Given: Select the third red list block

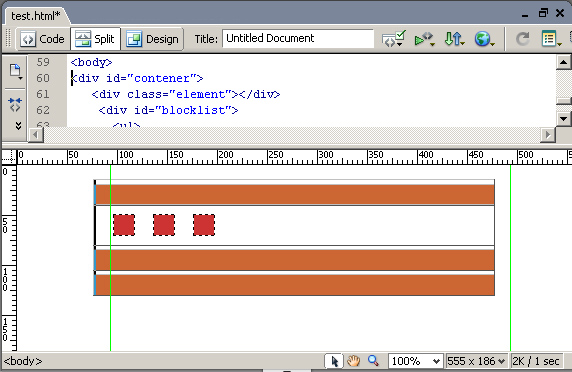Looking at the screenshot, I should tap(204, 225).
